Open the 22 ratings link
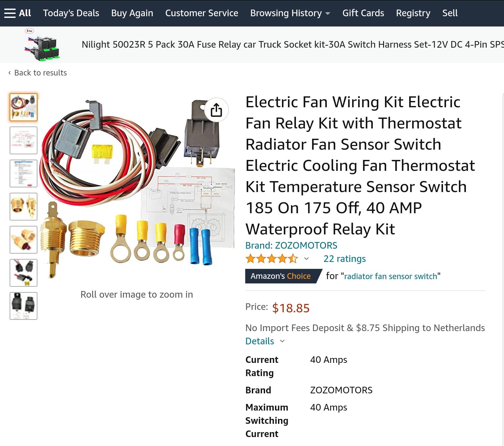The width and height of the screenshot is (504, 446). click(x=345, y=259)
